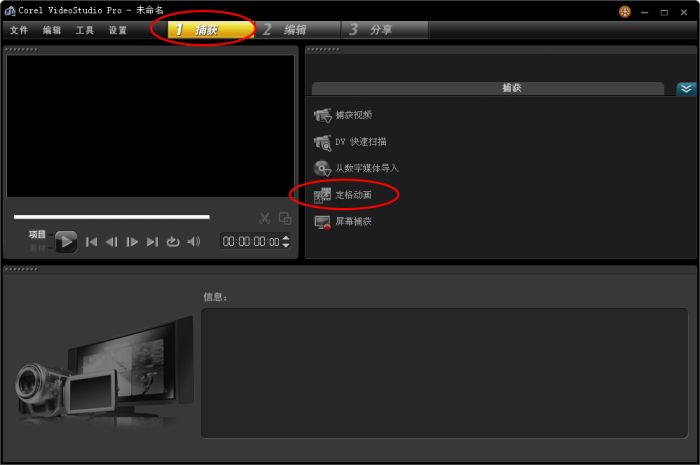Click the 信息 information box
Screen dimensions: 700x465
pos(445,373)
